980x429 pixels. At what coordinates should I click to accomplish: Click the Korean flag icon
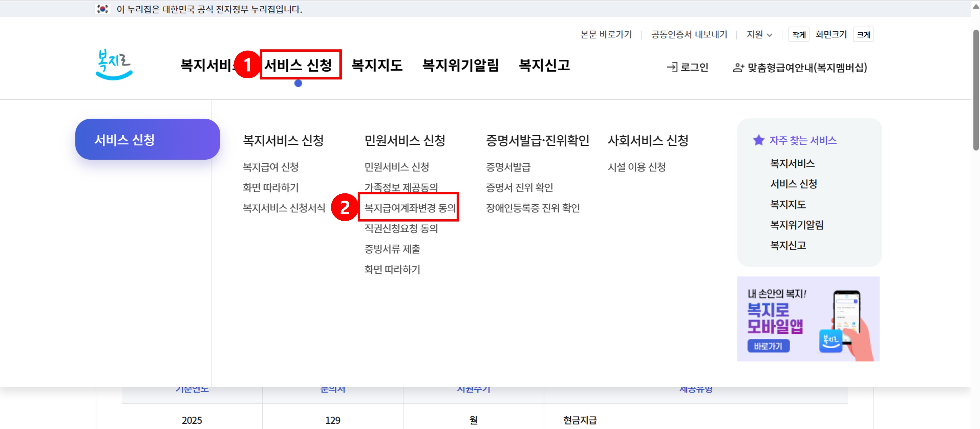tap(102, 9)
